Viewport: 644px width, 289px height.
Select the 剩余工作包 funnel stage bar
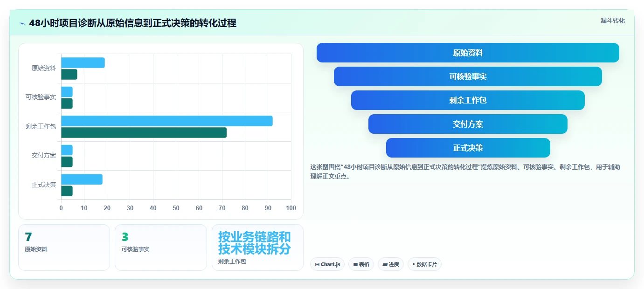pyautogui.click(x=468, y=100)
